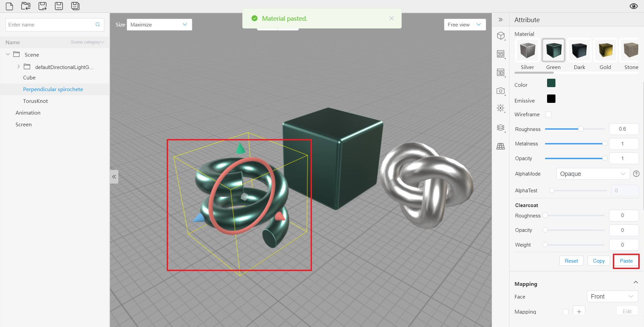The image size is (644, 327).
Task: Click the export save icon with arrow
Action: point(43,6)
